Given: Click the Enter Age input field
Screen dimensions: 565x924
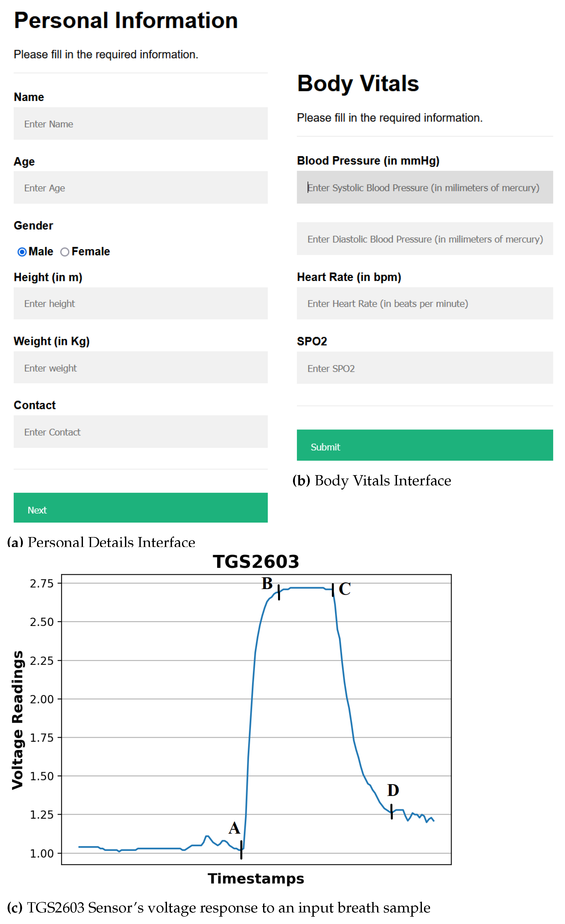Looking at the screenshot, I should (141, 188).
